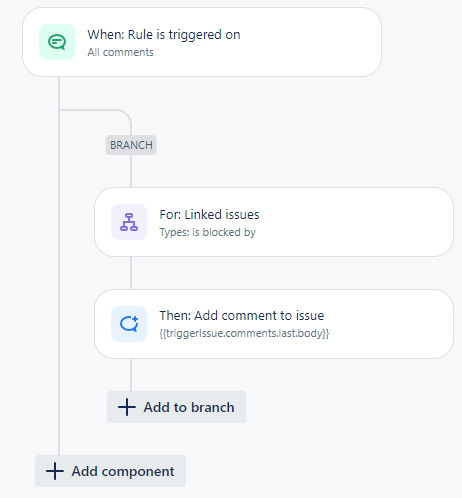Click the green comment trigger icon

click(x=57, y=42)
